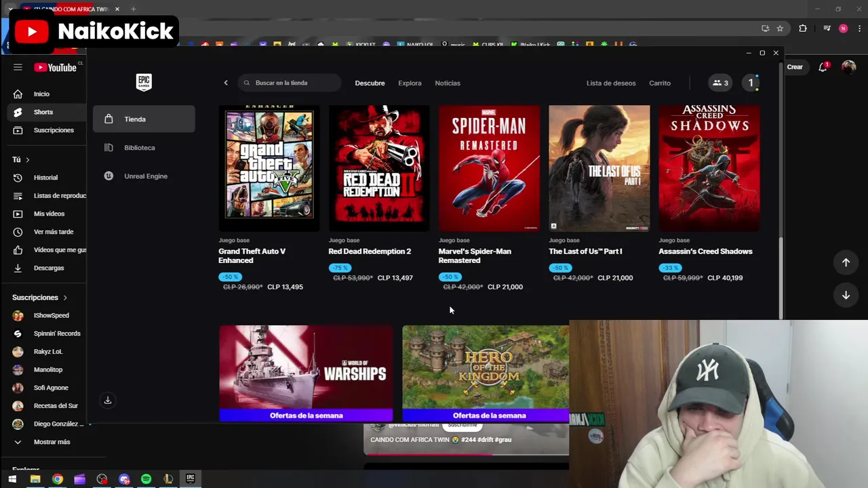Click the Red Dead Redemption 2 title
This screenshot has width=868, height=488.
pyautogui.click(x=370, y=251)
